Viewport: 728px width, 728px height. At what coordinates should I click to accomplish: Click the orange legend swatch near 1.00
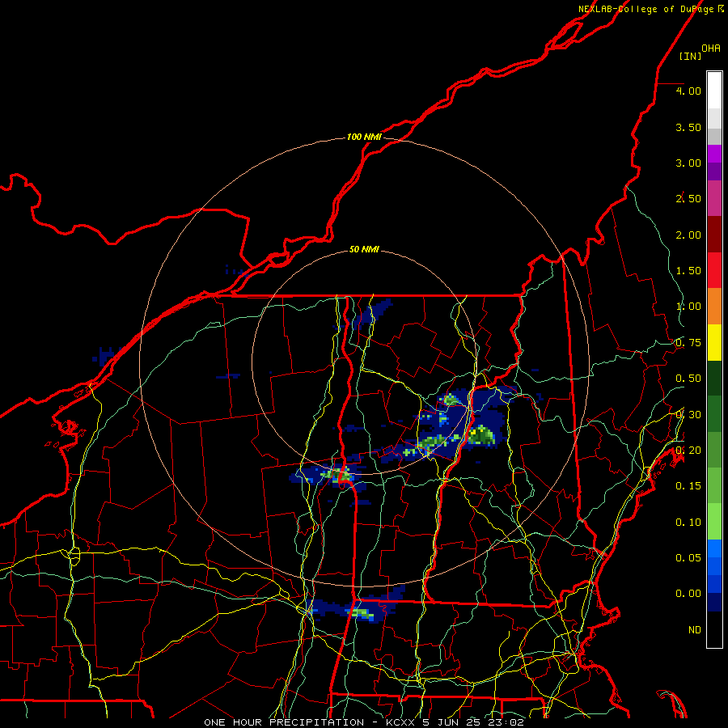click(714, 307)
